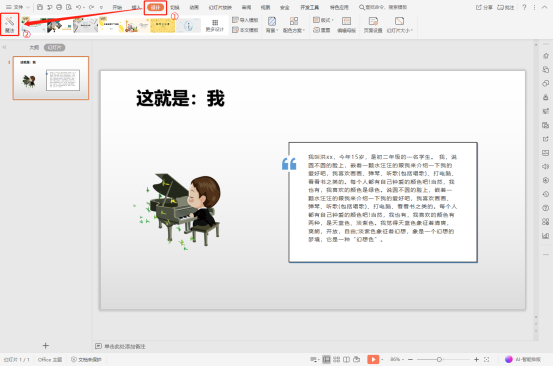Click the plus icon to add slide

(45, 345)
